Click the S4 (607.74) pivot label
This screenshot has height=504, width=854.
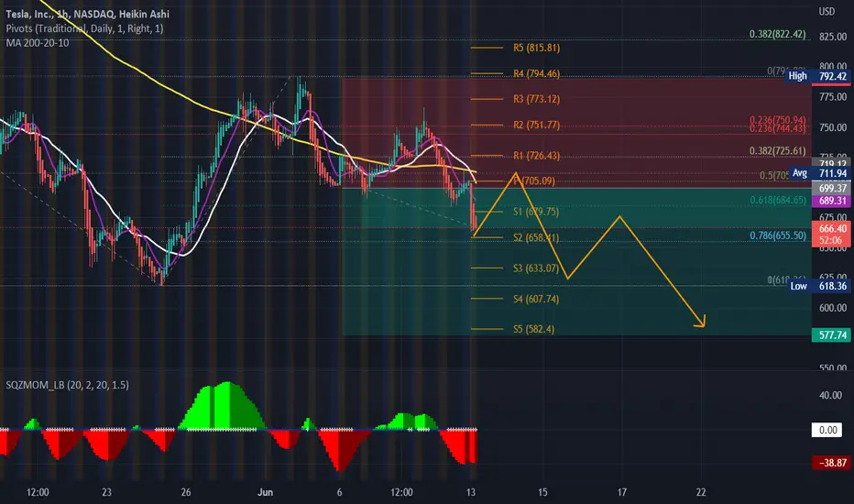point(536,299)
